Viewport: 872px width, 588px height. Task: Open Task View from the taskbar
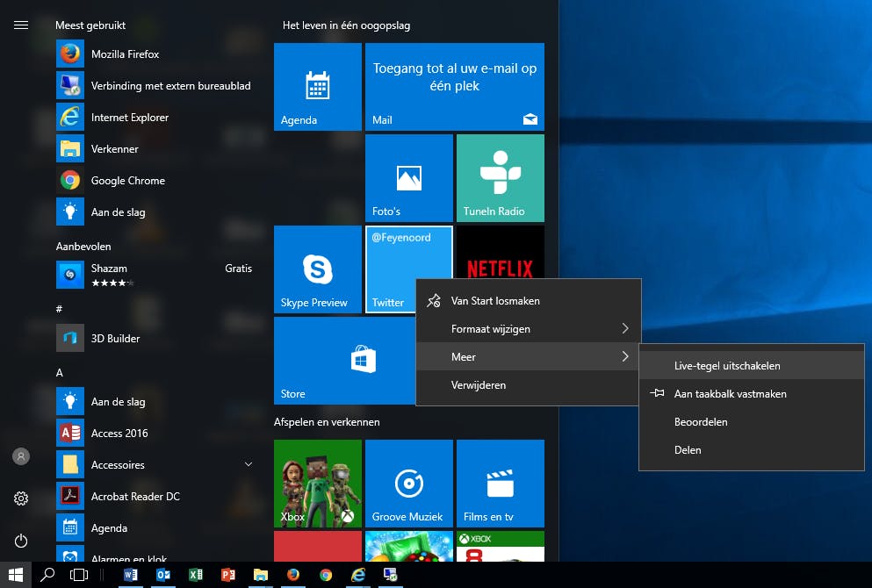tap(78, 577)
